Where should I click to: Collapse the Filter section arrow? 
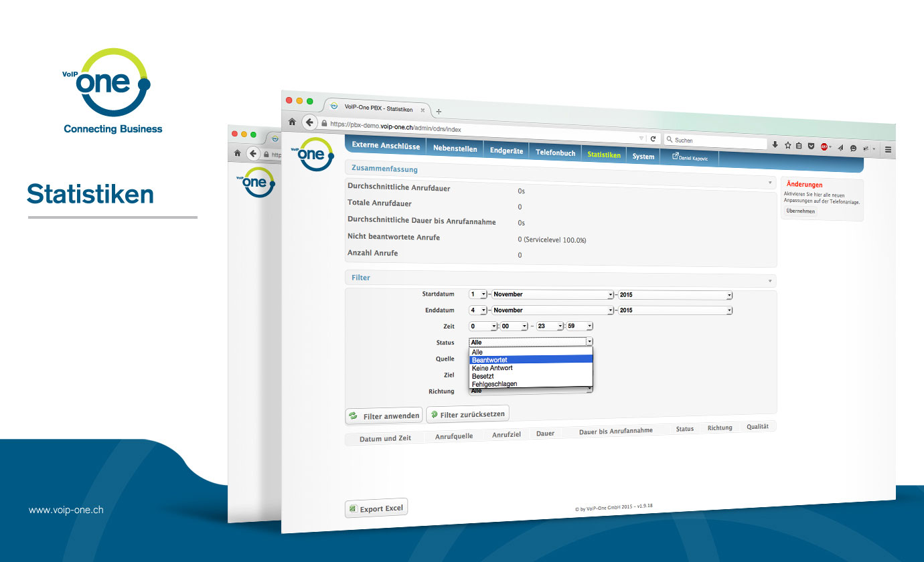click(x=770, y=281)
